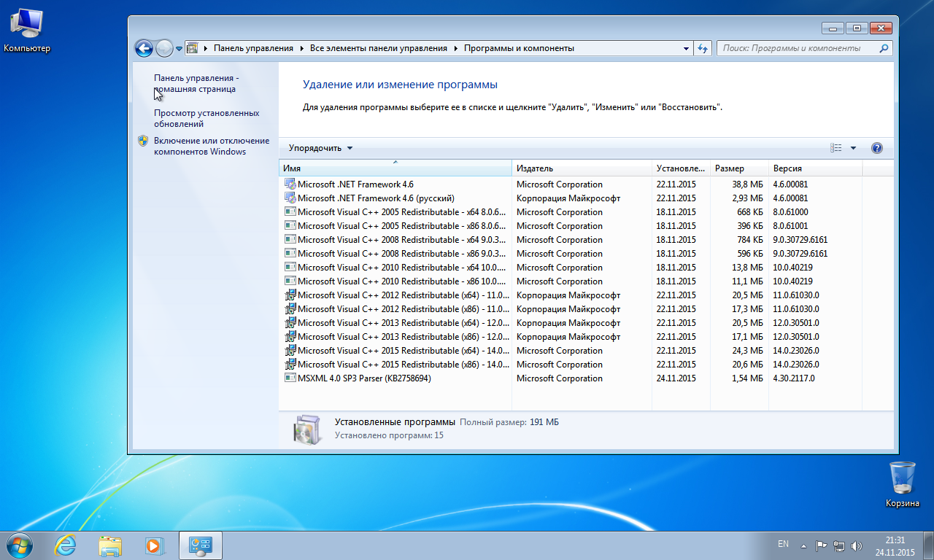The width and height of the screenshot is (934, 560).
Task: Open Включение или отключение компонентов Windows
Action: click(x=212, y=146)
